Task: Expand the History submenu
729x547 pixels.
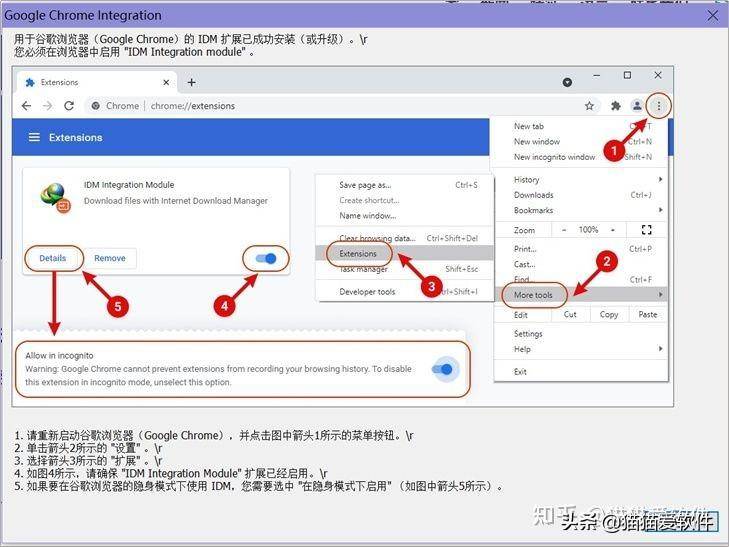Action: (x=581, y=179)
